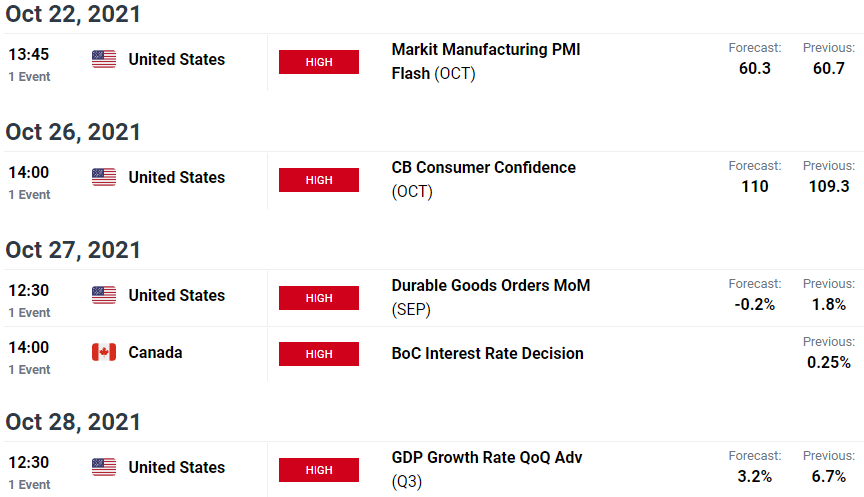The width and height of the screenshot is (864, 497).
Task: Click US flag on GDP Growth Rate row
Action: tap(104, 467)
